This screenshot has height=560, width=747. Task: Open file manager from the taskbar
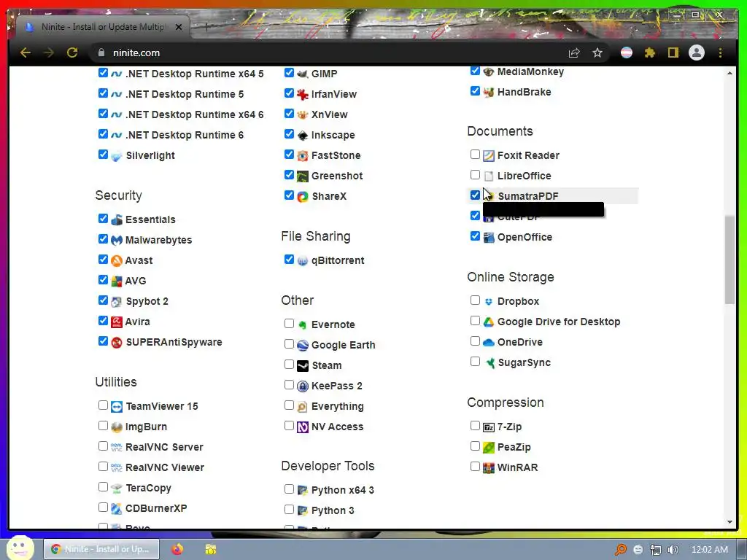(x=211, y=549)
